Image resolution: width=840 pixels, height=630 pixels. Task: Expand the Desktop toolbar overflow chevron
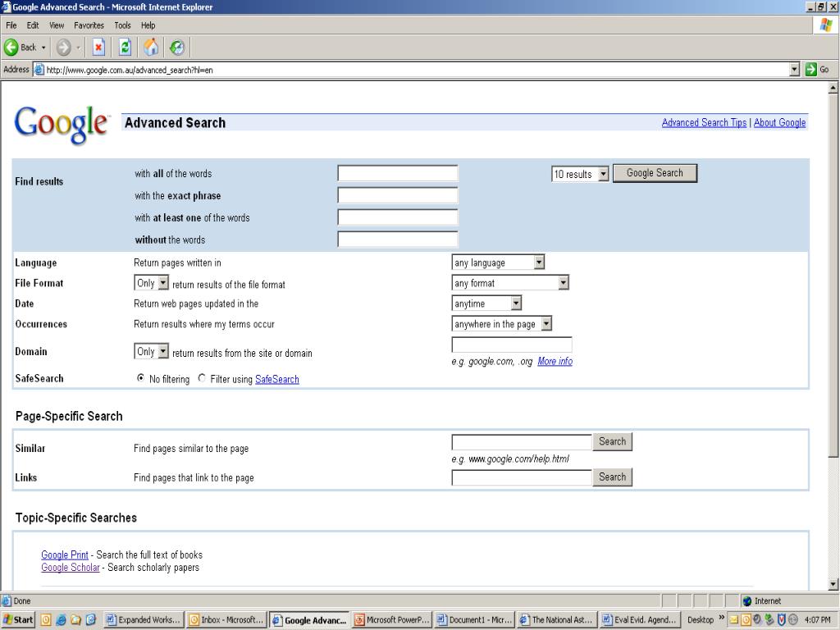[721, 618]
